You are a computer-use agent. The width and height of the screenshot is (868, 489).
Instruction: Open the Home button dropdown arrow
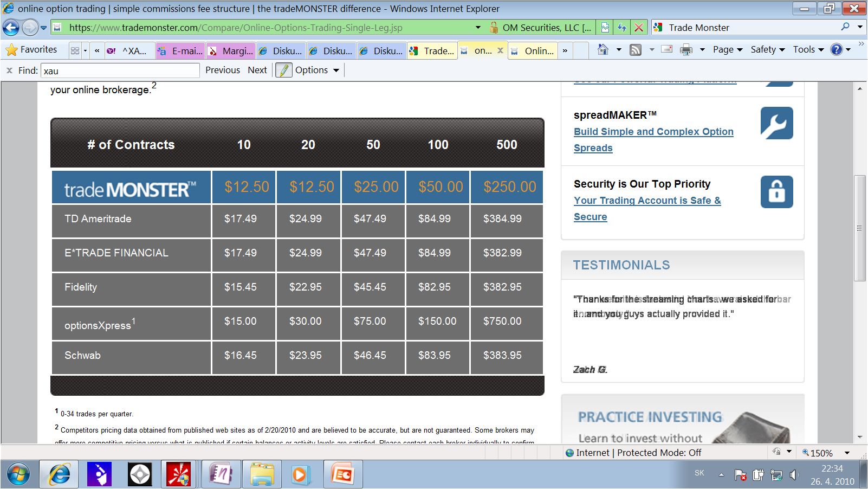(x=619, y=50)
